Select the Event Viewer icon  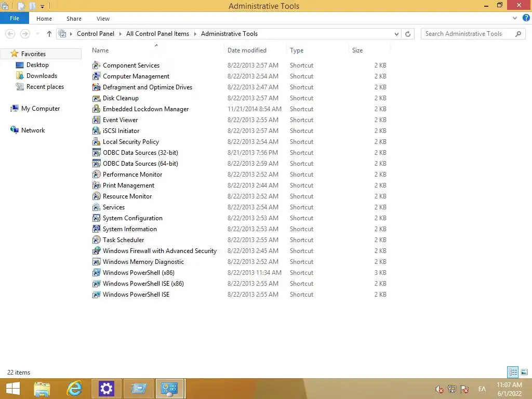pyautogui.click(x=96, y=120)
